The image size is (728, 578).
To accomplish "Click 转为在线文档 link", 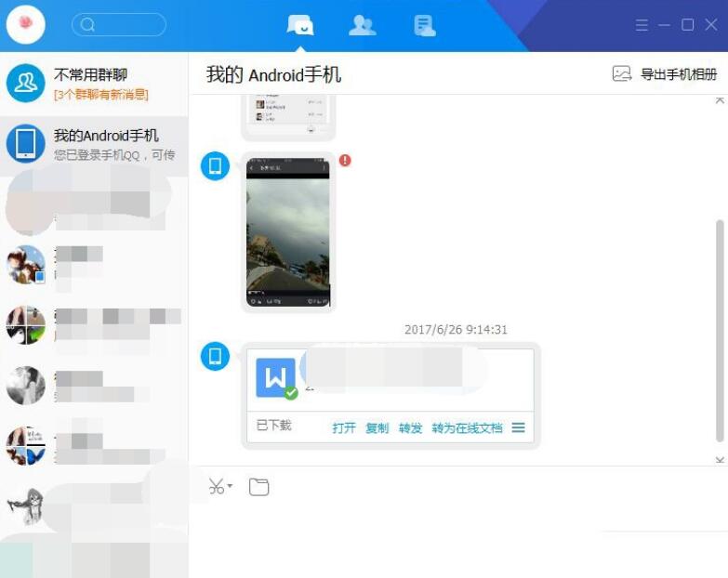I will 467,427.
